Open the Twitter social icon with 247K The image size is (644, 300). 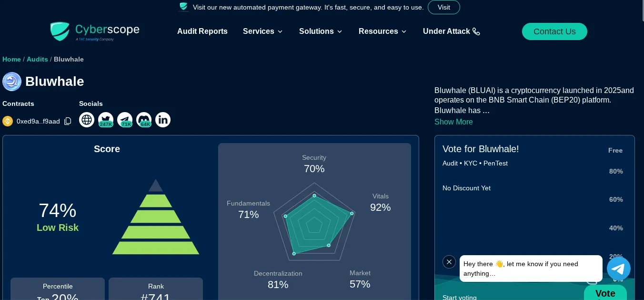point(106,120)
